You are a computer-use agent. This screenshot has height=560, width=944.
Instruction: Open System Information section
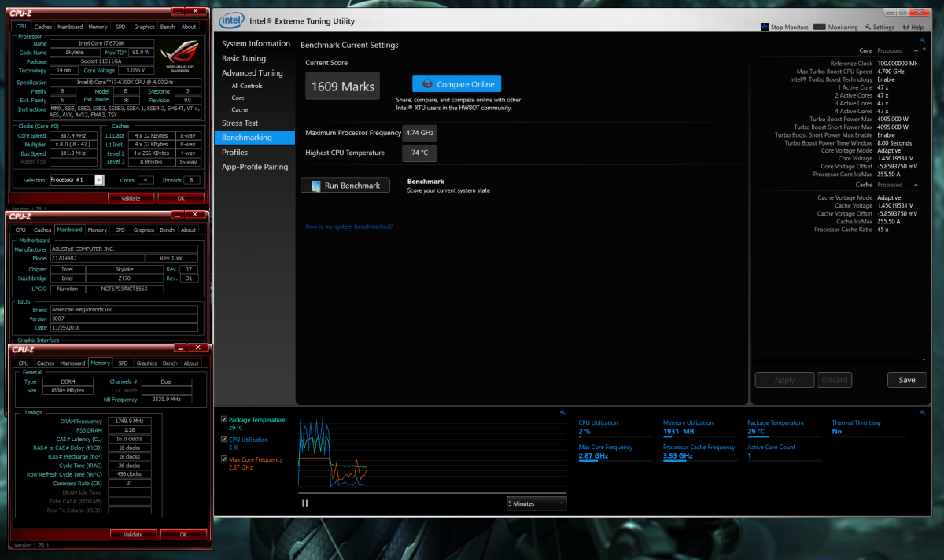[256, 43]
